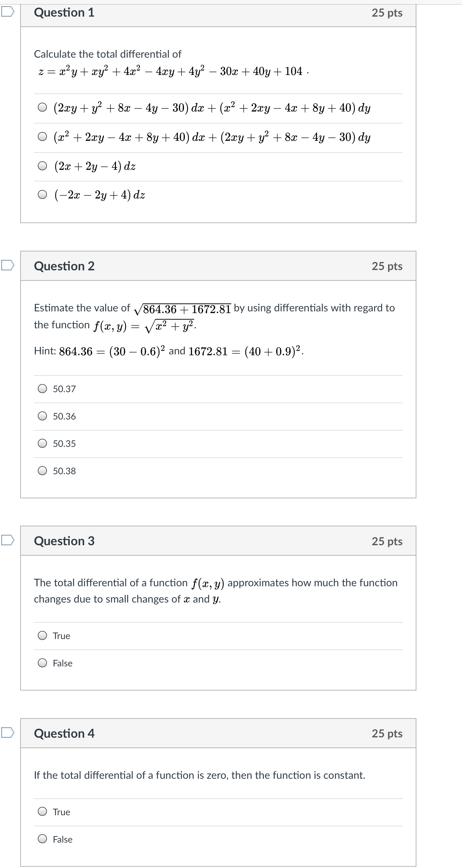Image resolution: width=462 pixels, height=868 pixels.
Task: Select 50.36 as the estimate
Action: click(42, 416)
